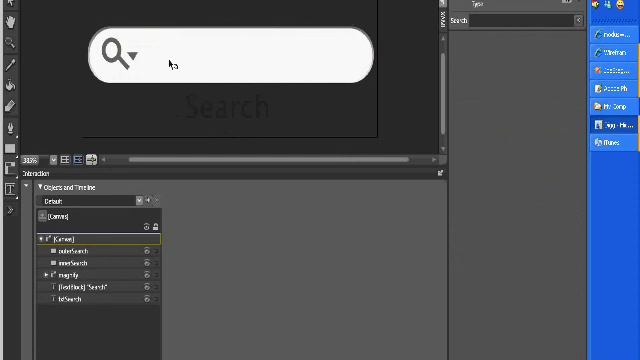This screenshot has width=640, height=360.
Task: Select the outerSearch row
Action: [x=99, y=251]
